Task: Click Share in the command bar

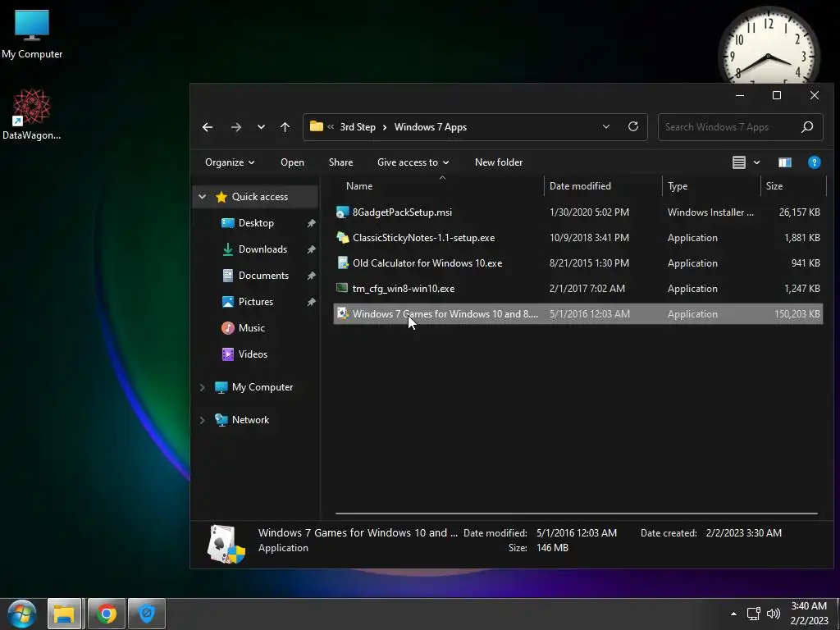Action: 340,162
